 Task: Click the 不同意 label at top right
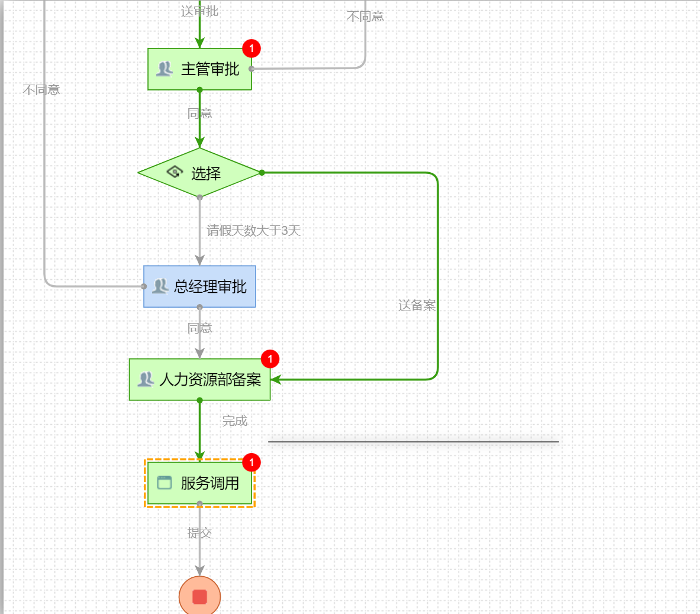pyautogui.click(x=365, y=17)
